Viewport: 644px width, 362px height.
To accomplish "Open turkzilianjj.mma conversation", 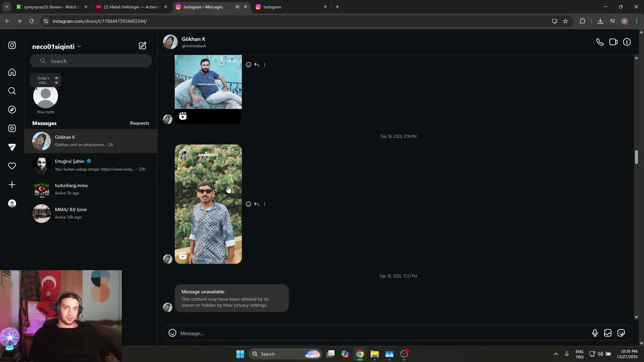I will (x=91, y=189).
